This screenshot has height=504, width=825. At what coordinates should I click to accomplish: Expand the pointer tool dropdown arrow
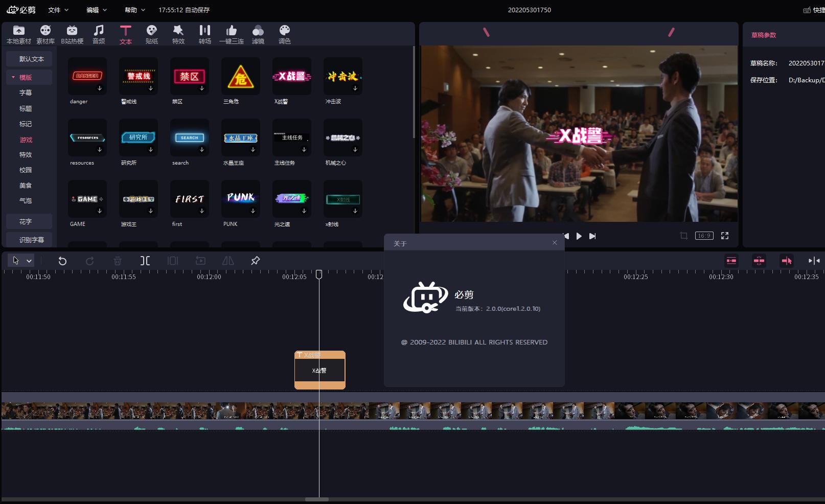coord(29,261)
